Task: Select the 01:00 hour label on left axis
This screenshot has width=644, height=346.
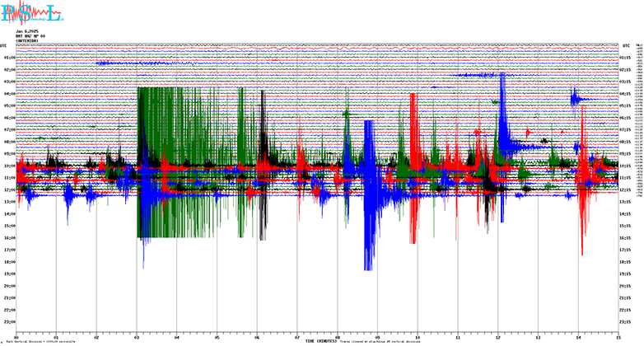Action: (7, 58)
